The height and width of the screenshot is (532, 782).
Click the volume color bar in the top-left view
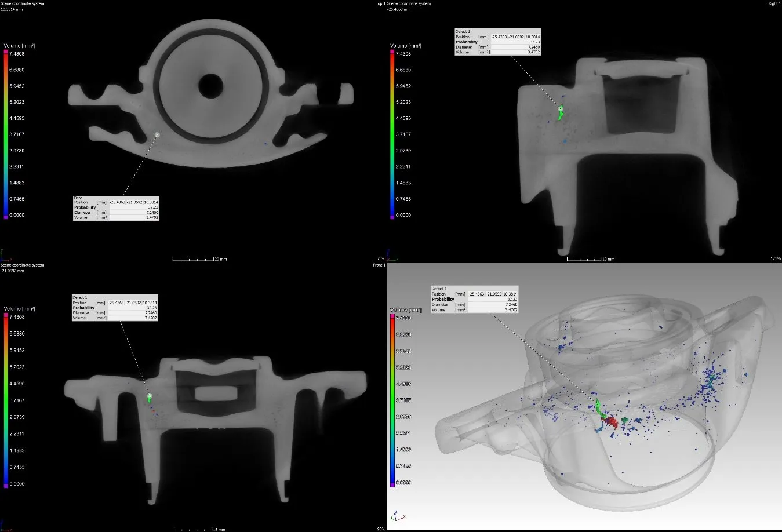6,134
